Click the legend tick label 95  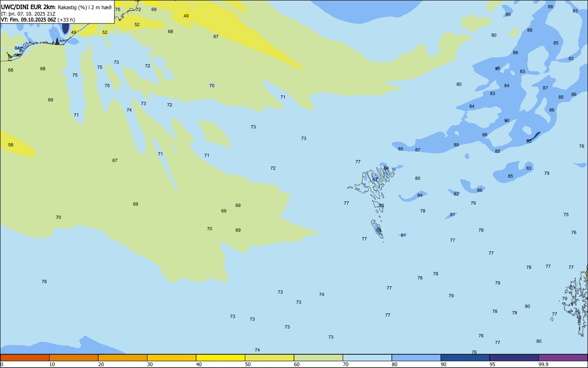point(492,364)
